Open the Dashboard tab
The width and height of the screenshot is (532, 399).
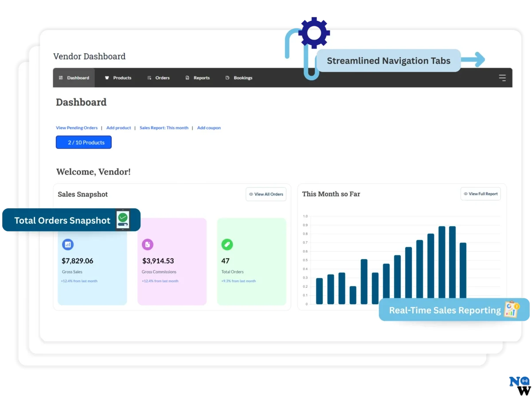point(74,78)
